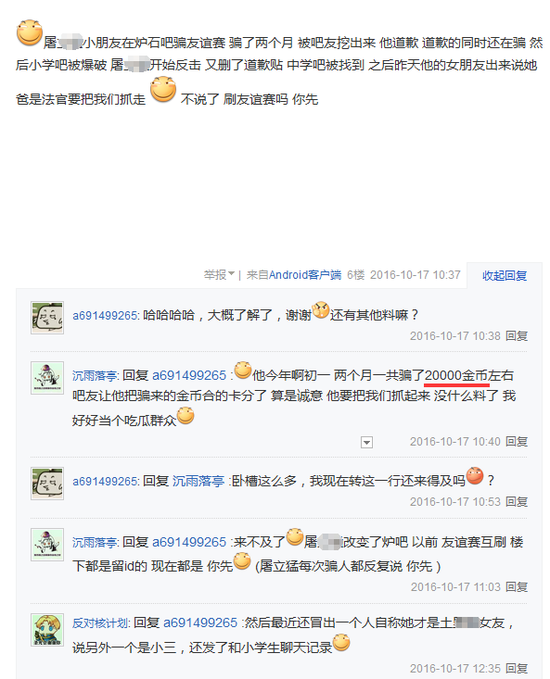Screen dimensions: 550x679
Task: Click 回复 beside 10:38 timestamp
Action: click(x=517, y=336)
